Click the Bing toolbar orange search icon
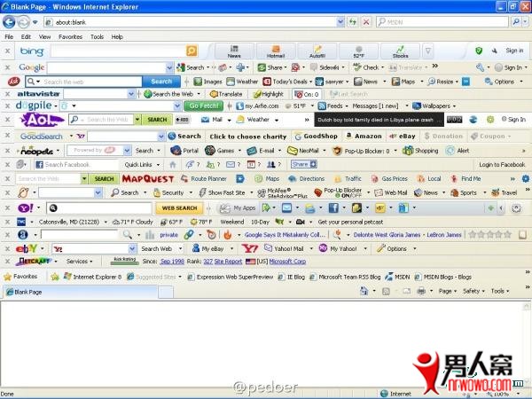 [x=192, y=51]
